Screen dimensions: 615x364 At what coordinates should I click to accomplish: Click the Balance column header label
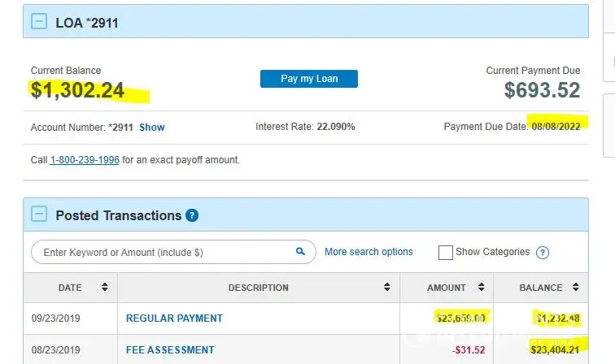pos(540,288)
